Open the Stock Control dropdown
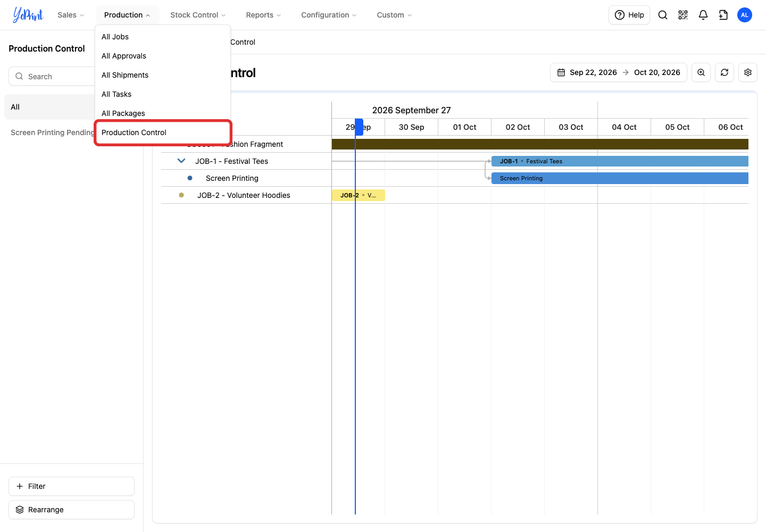Viewport: 766px width, 532px height. click(198, 15)
